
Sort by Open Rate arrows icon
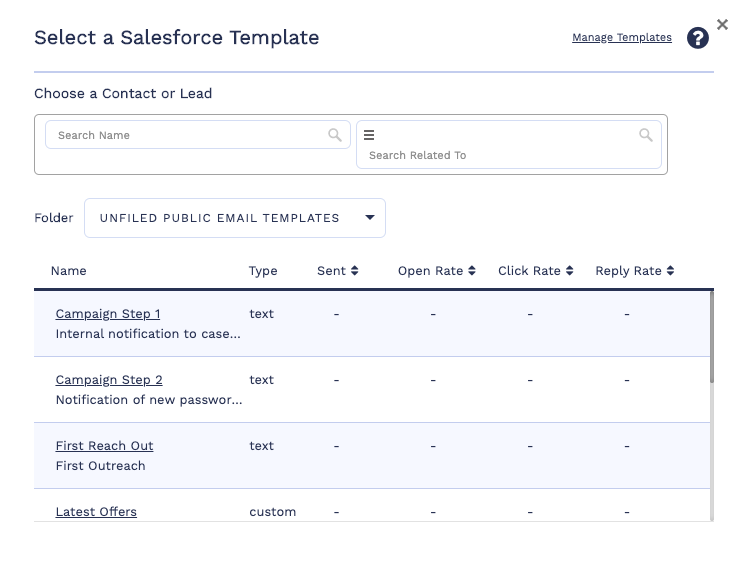(472, 271)
